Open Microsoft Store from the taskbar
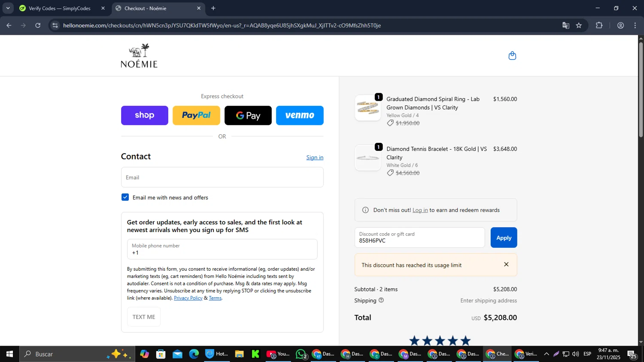Screen dimensions: 644x362 (161, 354)
